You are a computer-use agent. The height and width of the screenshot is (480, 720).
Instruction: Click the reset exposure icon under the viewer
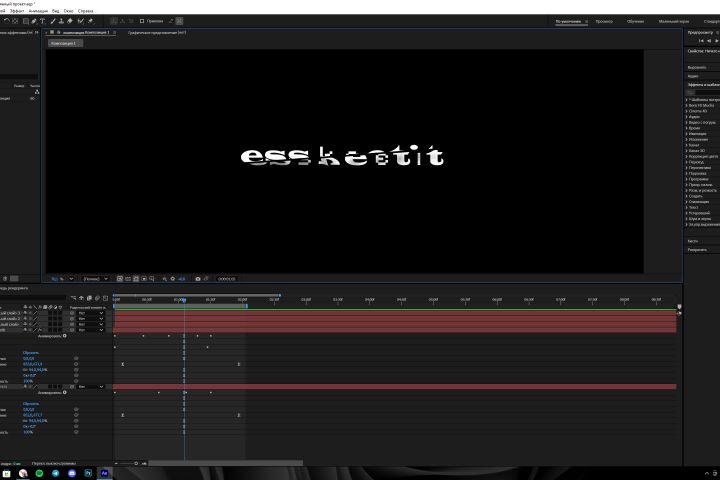point(173,279)
